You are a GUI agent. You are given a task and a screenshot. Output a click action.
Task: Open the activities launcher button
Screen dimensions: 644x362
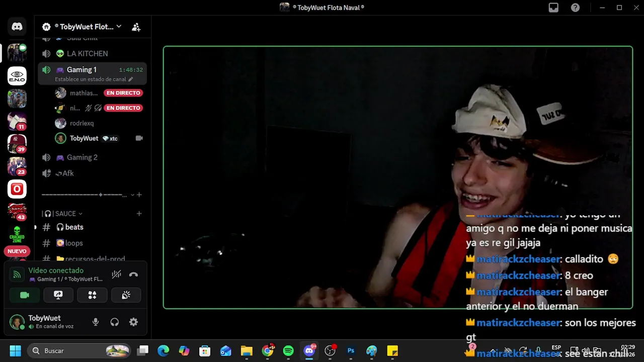(x=92, y=295)
